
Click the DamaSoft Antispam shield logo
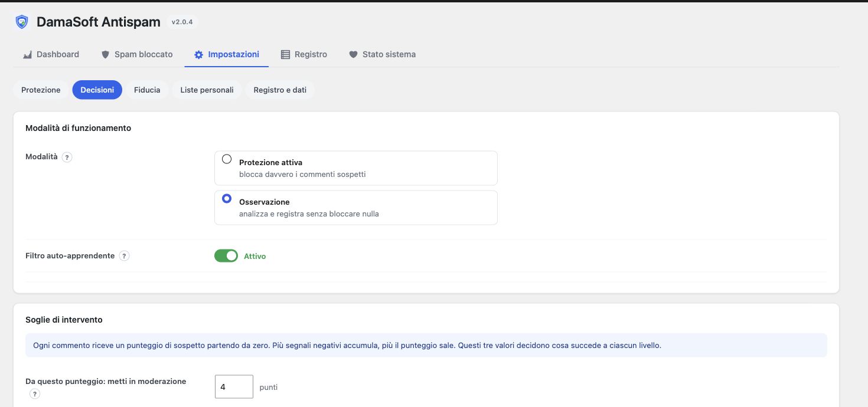pos(22,22)
